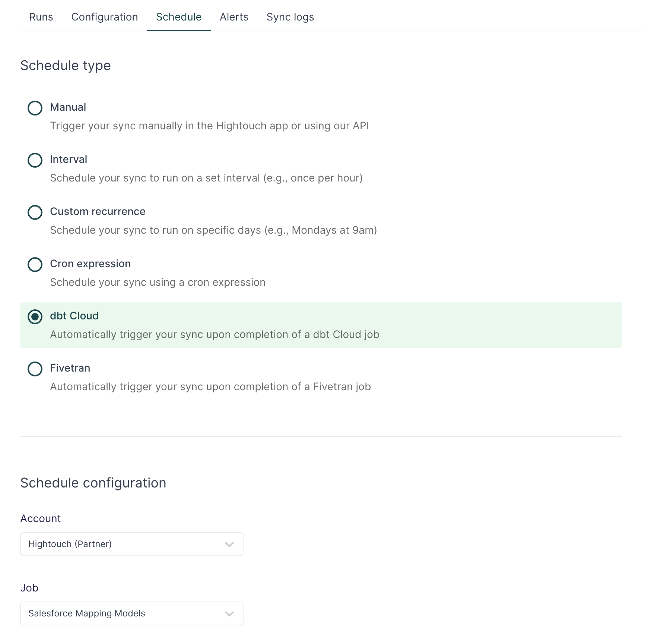Open the Account dropdown showing Hightouch (Partner)
The width and height of the screenshot is (645, 644).
[x=127, y=544]
